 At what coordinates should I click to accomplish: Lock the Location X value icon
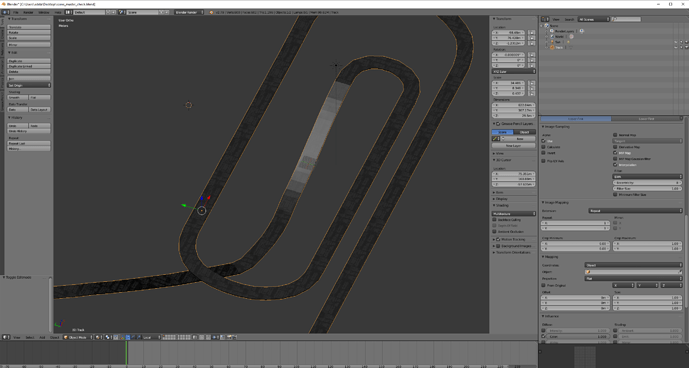coord(531,32)
